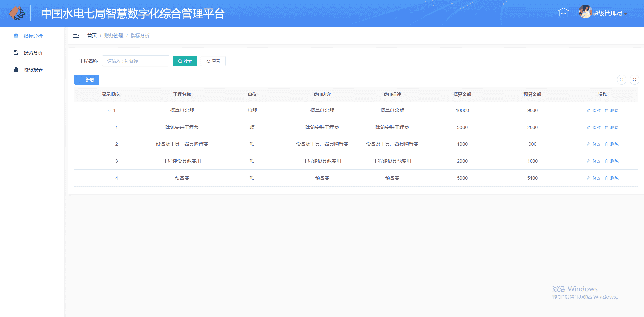The image size is (644, 317).
Task: Collapse the sidebar with the hamburger icon
Action: (x=76, y=36)
